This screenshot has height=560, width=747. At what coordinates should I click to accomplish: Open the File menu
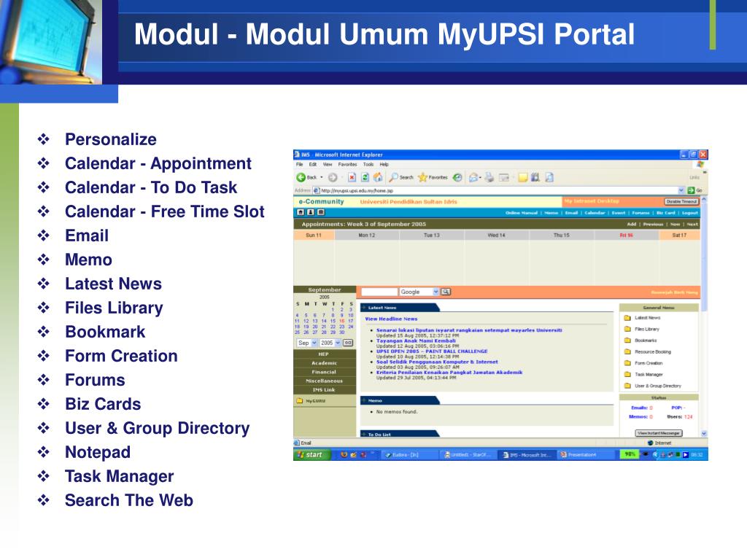[300, 164]
